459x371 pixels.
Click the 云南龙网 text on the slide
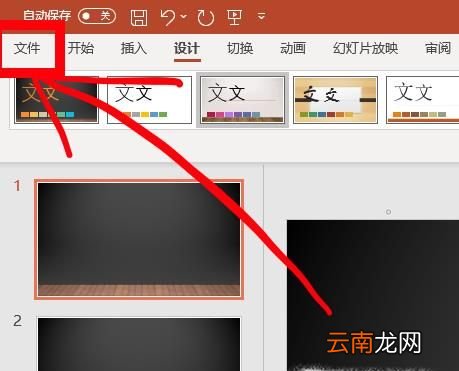point(373,343)
